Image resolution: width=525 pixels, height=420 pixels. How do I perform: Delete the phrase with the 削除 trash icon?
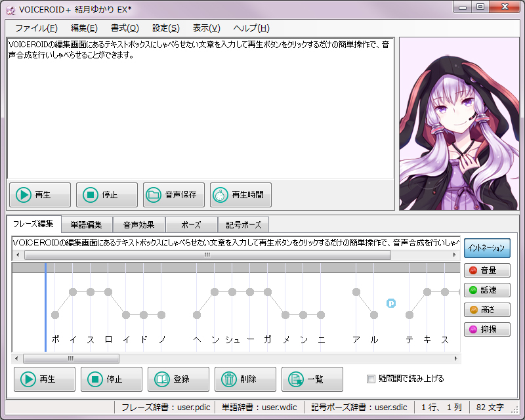pos(245,379)
